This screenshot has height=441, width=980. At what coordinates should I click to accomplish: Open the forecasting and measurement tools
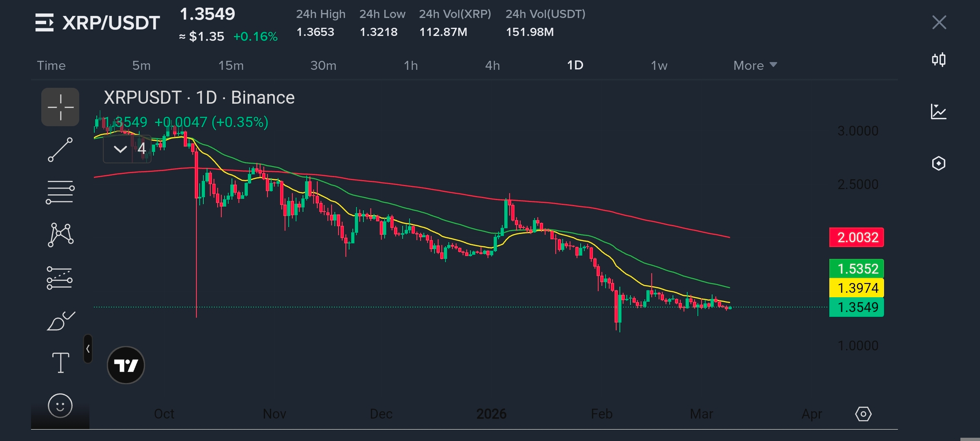60,278
